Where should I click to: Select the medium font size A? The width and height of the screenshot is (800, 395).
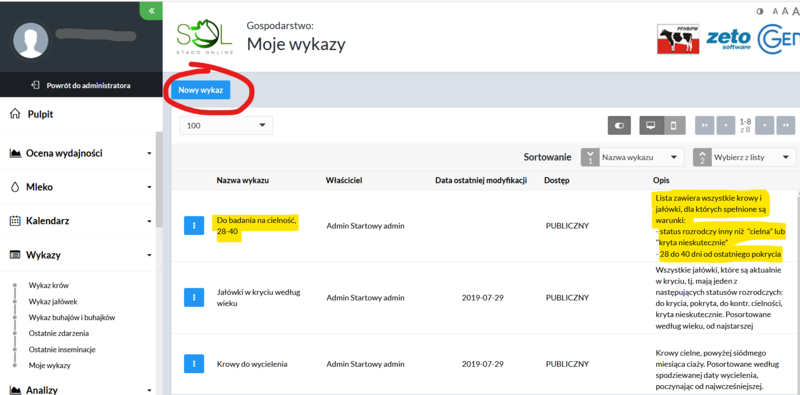pyautogui.click(x=784, y=11)
